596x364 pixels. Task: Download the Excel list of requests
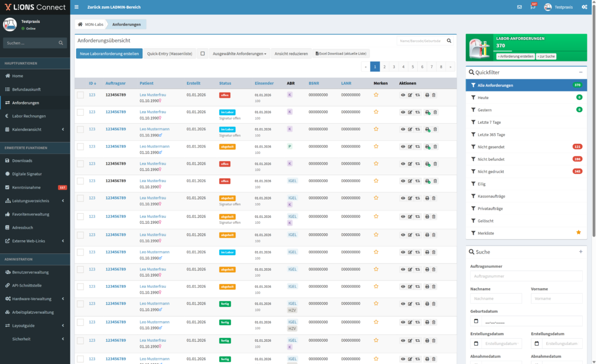pyautogui.click(x=341, y=53)
